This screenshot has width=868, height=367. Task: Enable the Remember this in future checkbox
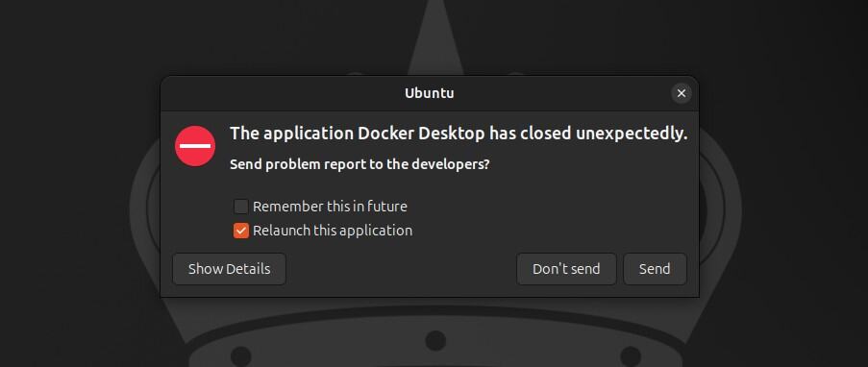[x=241, y=207]
